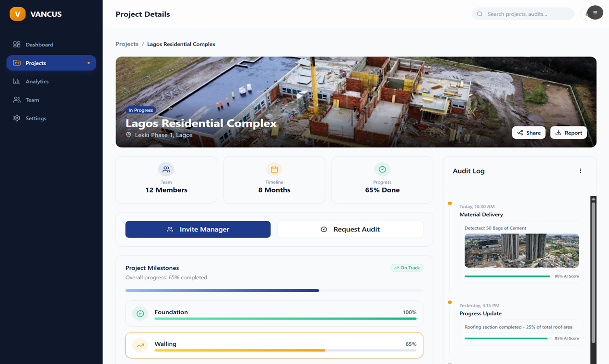
Task: Open the Material Delivery audit entry title
Action: tap(481, 215)
